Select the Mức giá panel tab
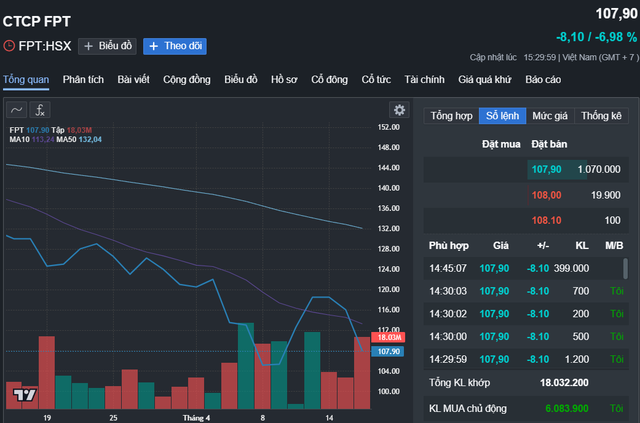This screenshot has height=423, width=640. [549, 115]
